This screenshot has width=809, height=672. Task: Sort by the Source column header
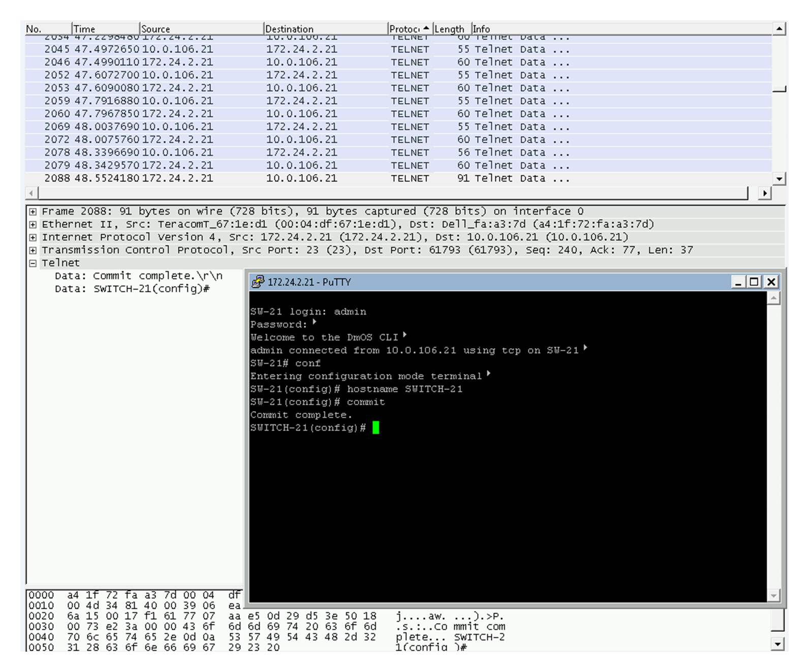(201, 29)
